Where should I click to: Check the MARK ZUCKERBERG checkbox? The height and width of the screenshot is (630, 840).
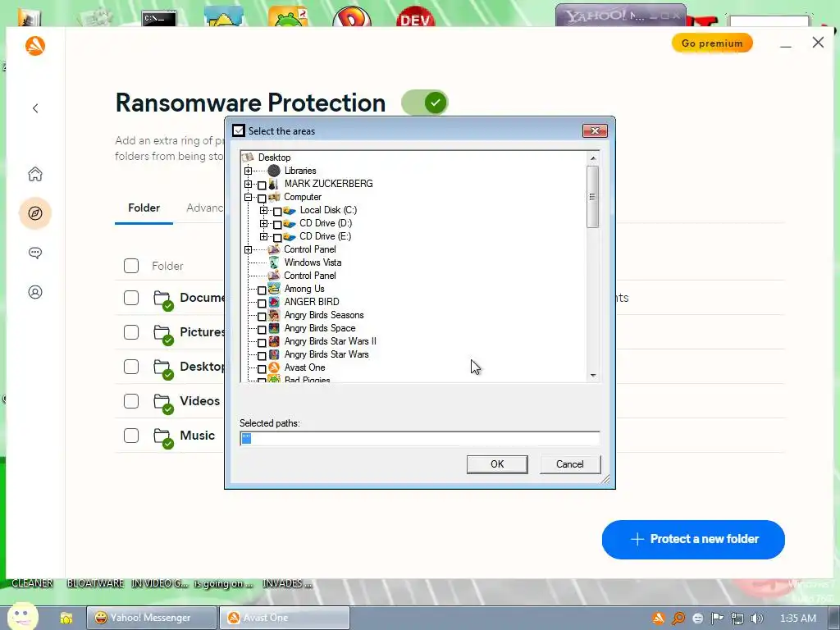click(262, 185)
